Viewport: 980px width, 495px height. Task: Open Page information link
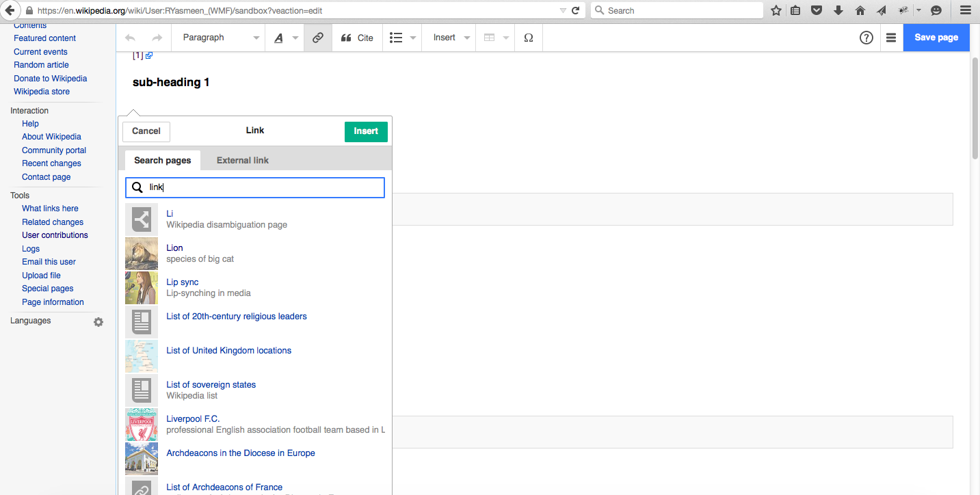53,302
